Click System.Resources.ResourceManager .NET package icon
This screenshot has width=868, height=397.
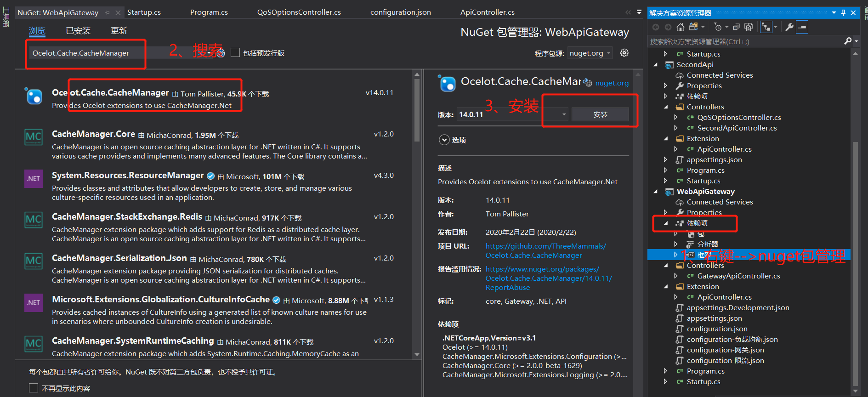coord(34,178)
